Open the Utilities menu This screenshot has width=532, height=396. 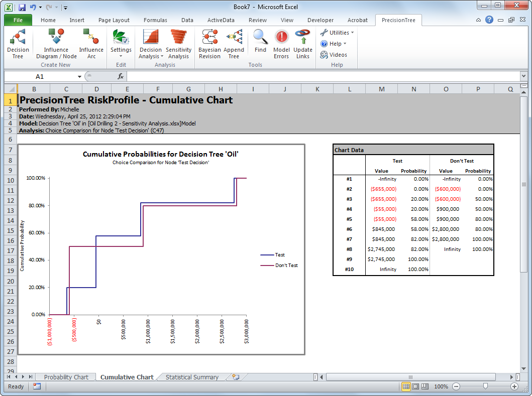tap(337, 33)
